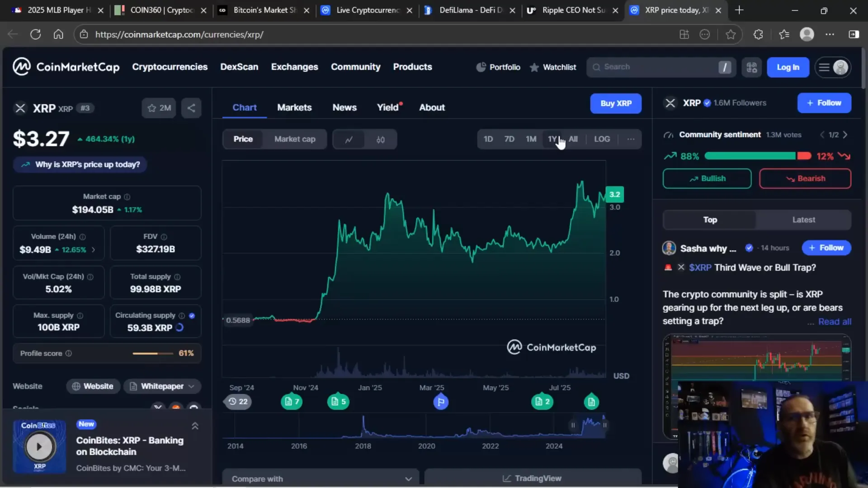Switch to the About tab

point(432,108)
